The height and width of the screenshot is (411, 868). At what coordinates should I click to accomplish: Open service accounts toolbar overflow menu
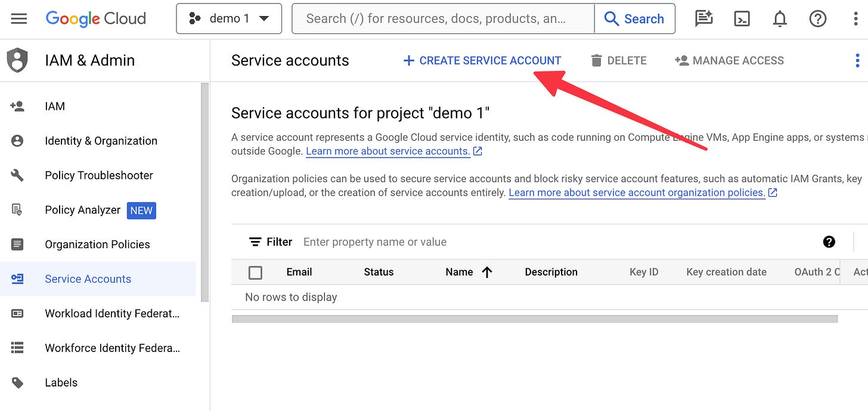[857, 60]
